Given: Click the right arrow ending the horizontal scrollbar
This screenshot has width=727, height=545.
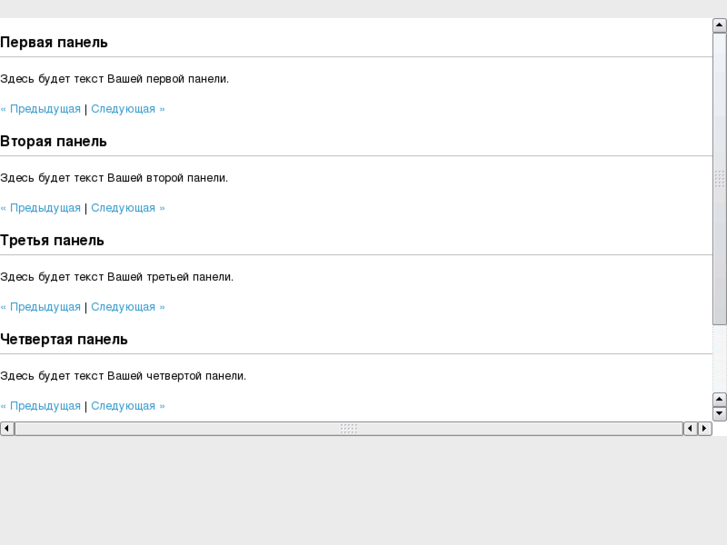Looking at the screenshot, I should (x=704, y=429).
